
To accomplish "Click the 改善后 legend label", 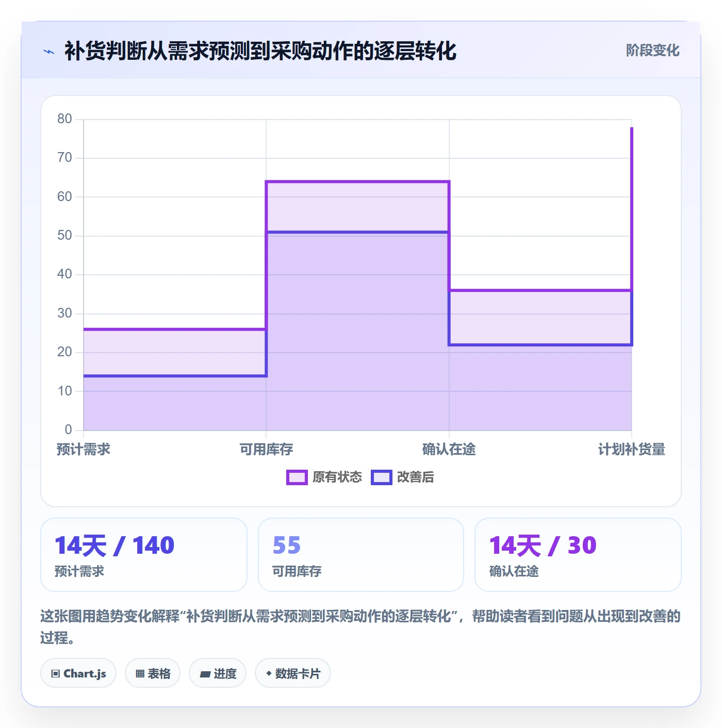I will (x=415, y=477).
